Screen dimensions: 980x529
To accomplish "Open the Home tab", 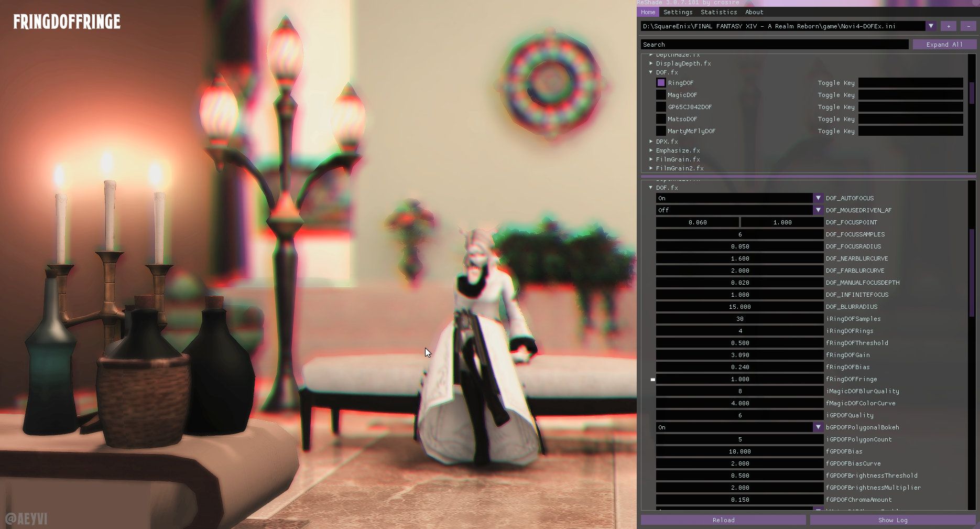I will pos(648,12).
